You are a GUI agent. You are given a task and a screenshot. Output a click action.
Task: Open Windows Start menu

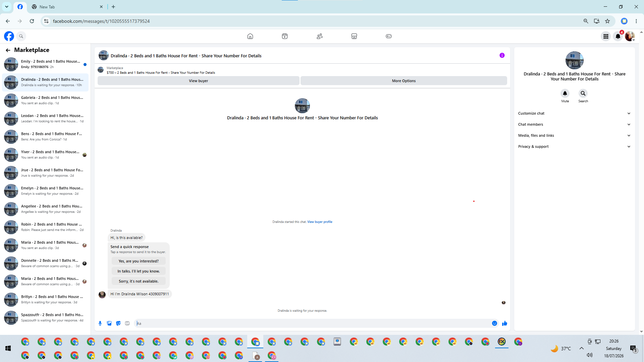8,349
